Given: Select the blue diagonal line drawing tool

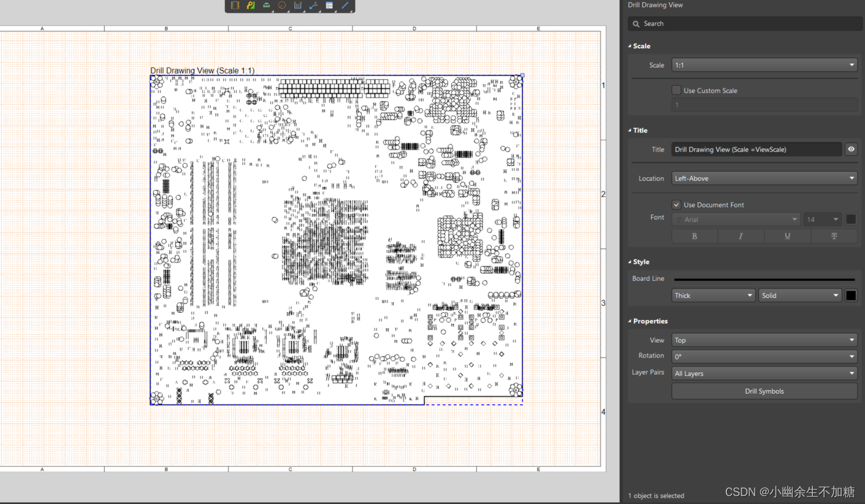Looking at the screenshot, I should [x=345, y=6].
